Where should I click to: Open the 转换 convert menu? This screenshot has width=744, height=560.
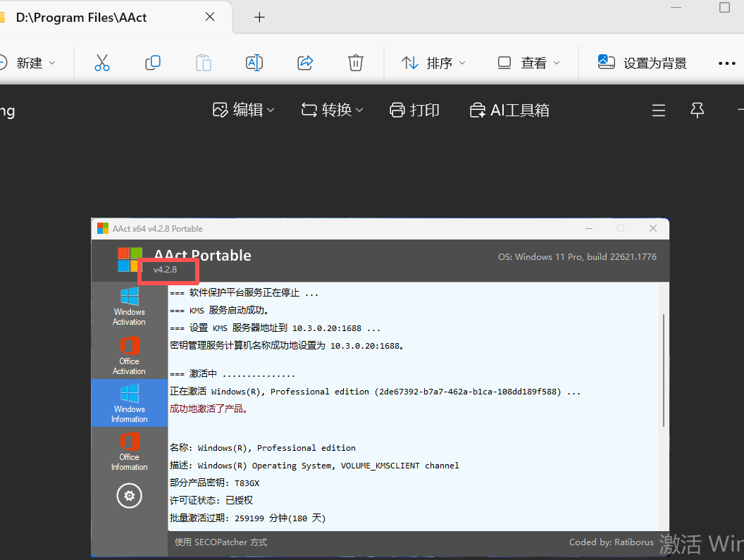[332, 110]
